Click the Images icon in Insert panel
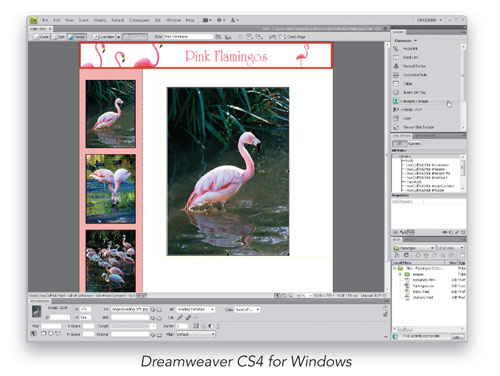The image size is (500, 376). (x=396, y=101)
